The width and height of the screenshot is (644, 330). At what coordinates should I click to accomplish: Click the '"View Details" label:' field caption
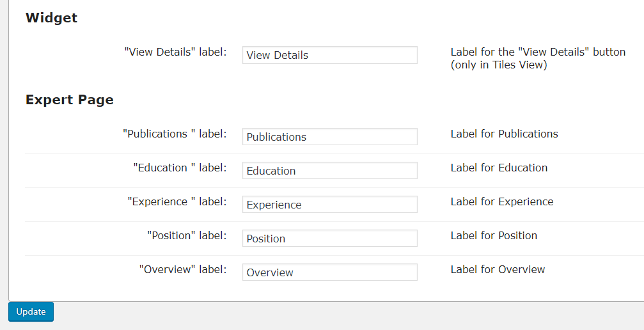(175, 52)
